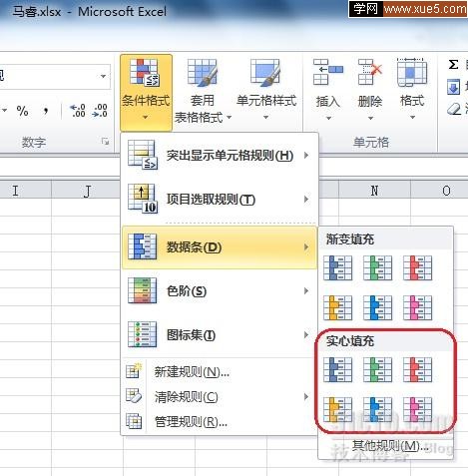
Task: Open the 条件格式 conditional formatting button
Action: click(x=146, y=93)
